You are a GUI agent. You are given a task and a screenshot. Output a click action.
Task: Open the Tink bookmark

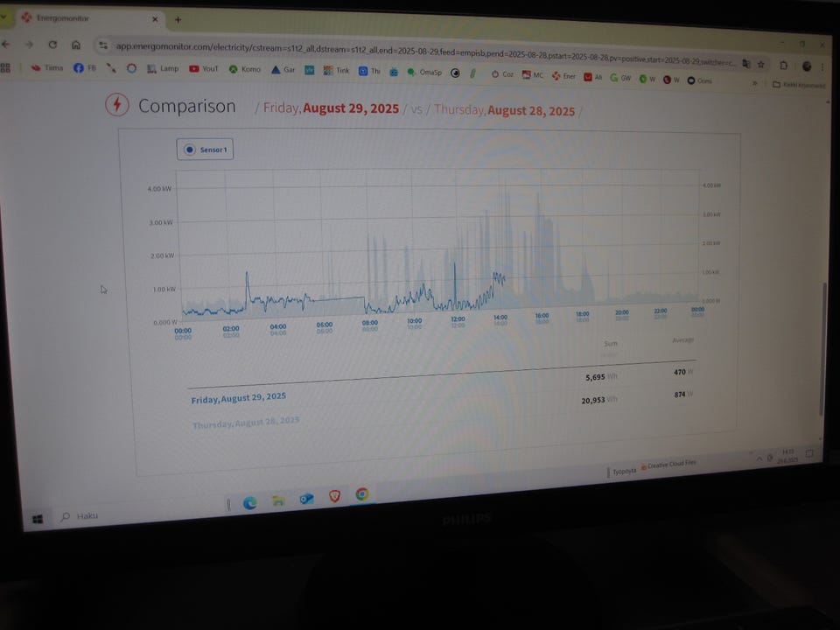[x=336, y=71]
